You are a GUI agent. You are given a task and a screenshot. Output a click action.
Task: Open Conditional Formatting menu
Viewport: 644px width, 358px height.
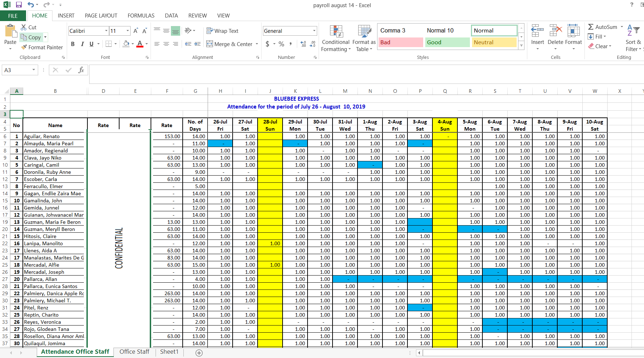pos(336,39)
